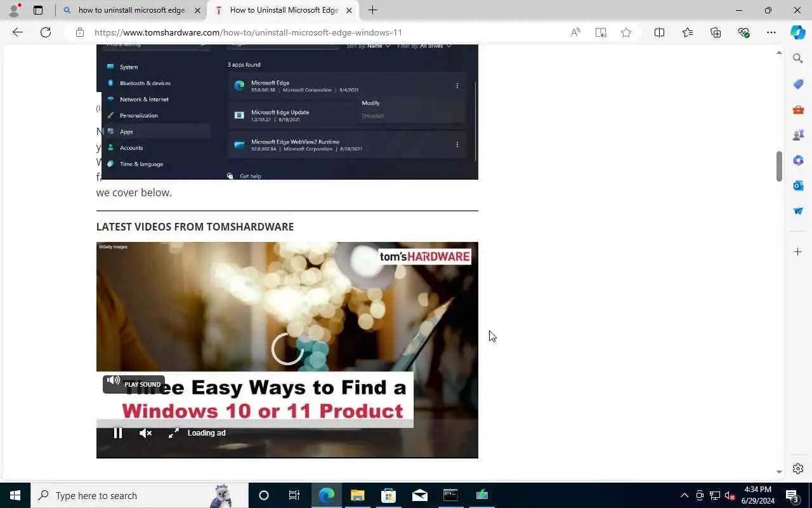812x508 pixels.
Task: Open the network tray icon
Action: pyautogui.click(x=714, y=495)
